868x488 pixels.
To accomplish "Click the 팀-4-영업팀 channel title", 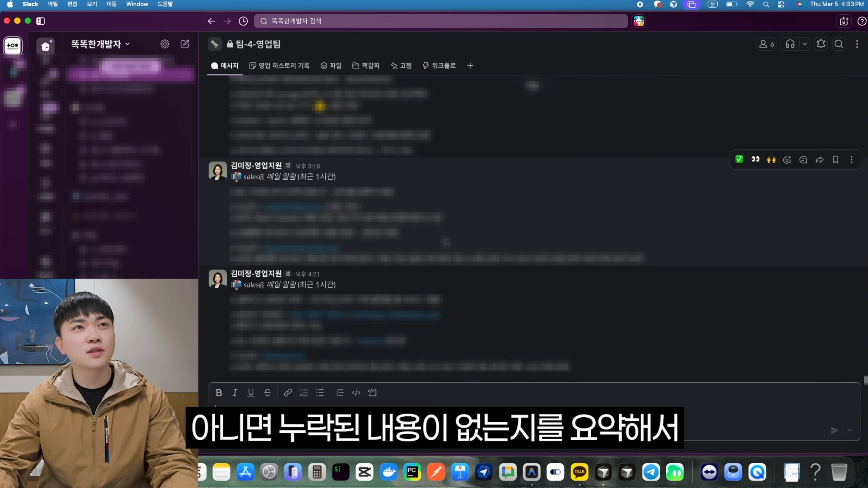I will coord(257,44).
